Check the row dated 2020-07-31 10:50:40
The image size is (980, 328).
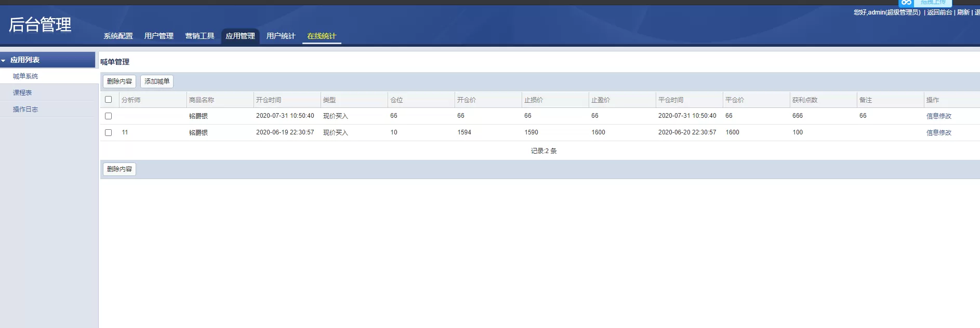tap(108, 116)
